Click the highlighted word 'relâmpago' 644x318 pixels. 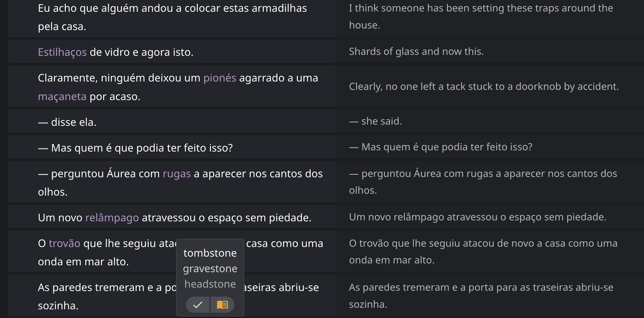click(x=112, y=218)
